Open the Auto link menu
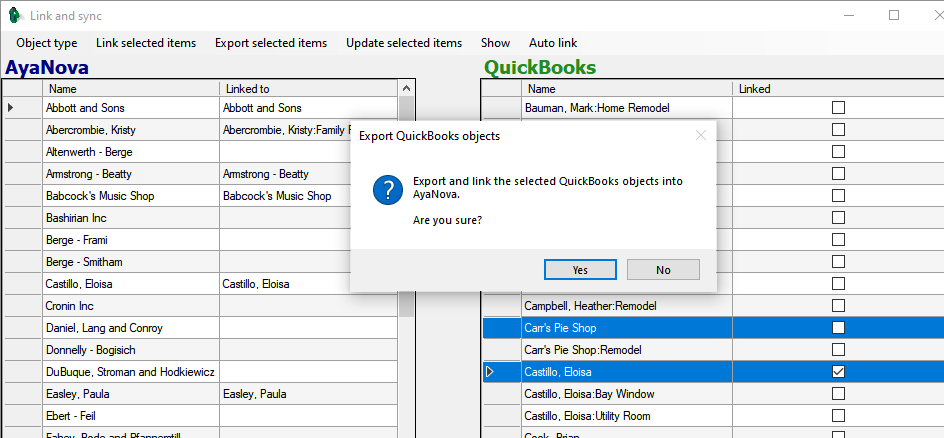This screenshot has height=438, width=944. 553,43
